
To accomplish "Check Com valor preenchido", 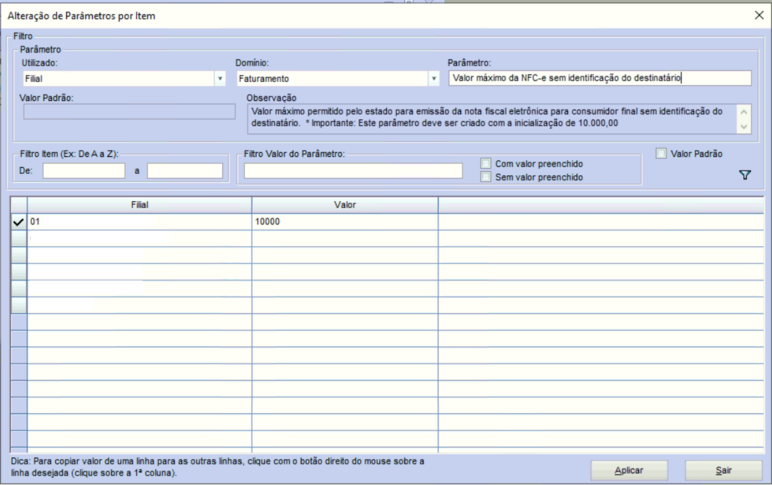I will (485, 163).
